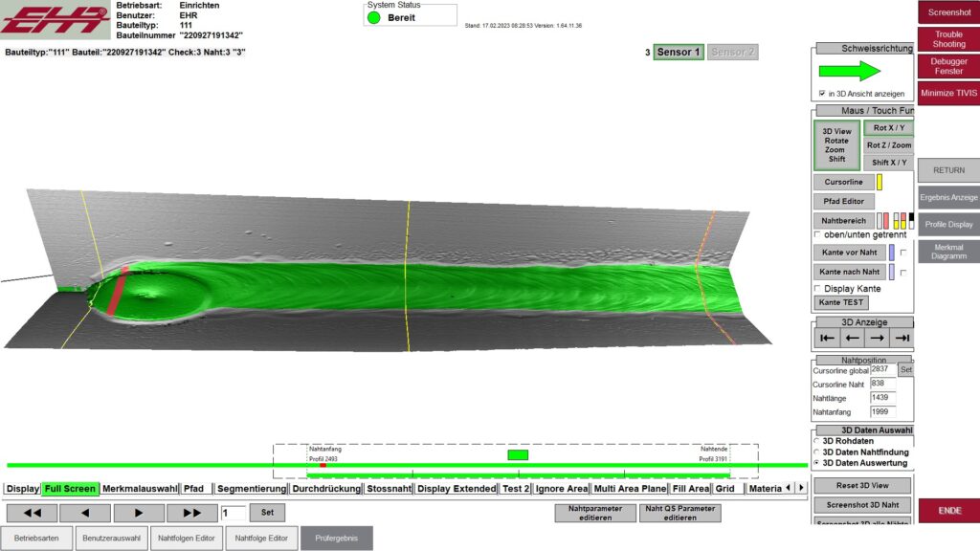Screen dimensions: 980x551
Task: Select the Rot Z/Zoom mode
Action: [x=887, y=144]
